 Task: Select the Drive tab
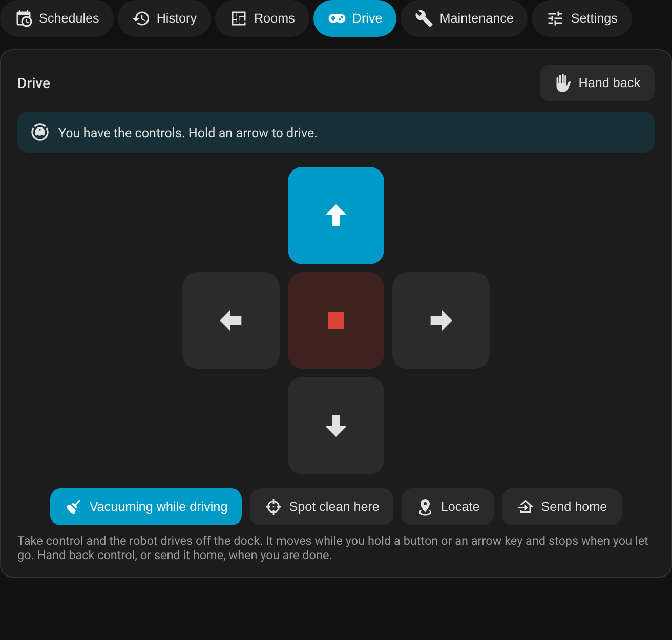click(x=355, y=18)
